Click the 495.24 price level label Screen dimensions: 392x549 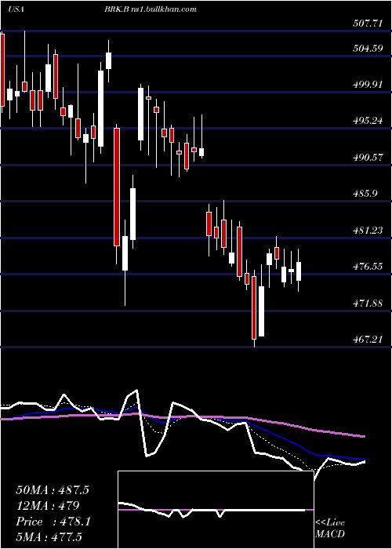pyautogui.click(x=368, y=121)
